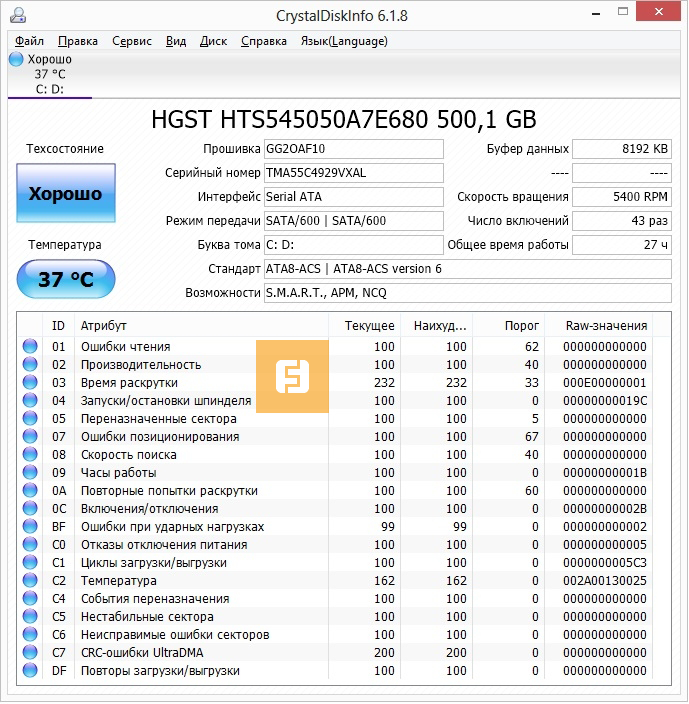689x704 pixels.
Task: Click the Raw-значения column header
Action: click(598, 326)
